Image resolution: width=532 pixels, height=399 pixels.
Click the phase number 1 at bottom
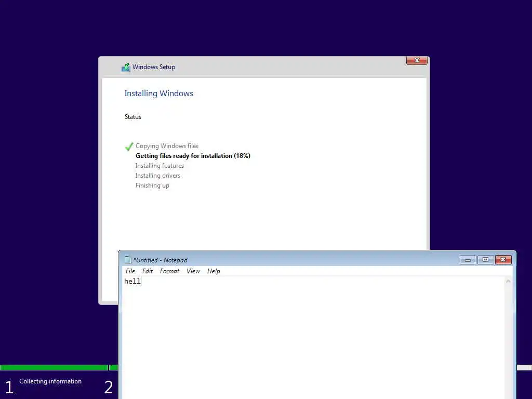pyautogui.click(x=9, y=388)
